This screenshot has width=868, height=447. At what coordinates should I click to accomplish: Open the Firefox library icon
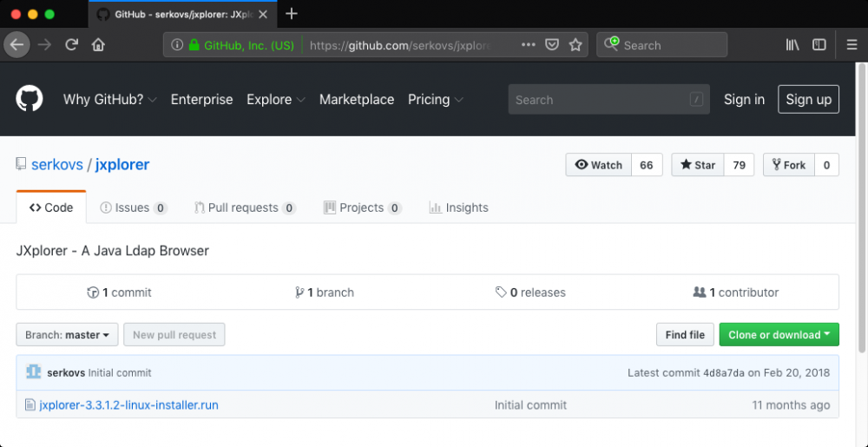792,45
